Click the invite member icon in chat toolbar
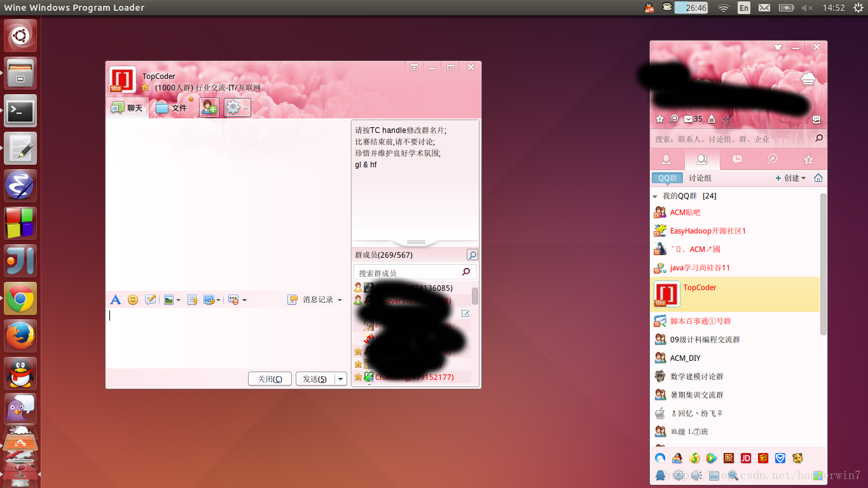 click(x=209, y=108)
